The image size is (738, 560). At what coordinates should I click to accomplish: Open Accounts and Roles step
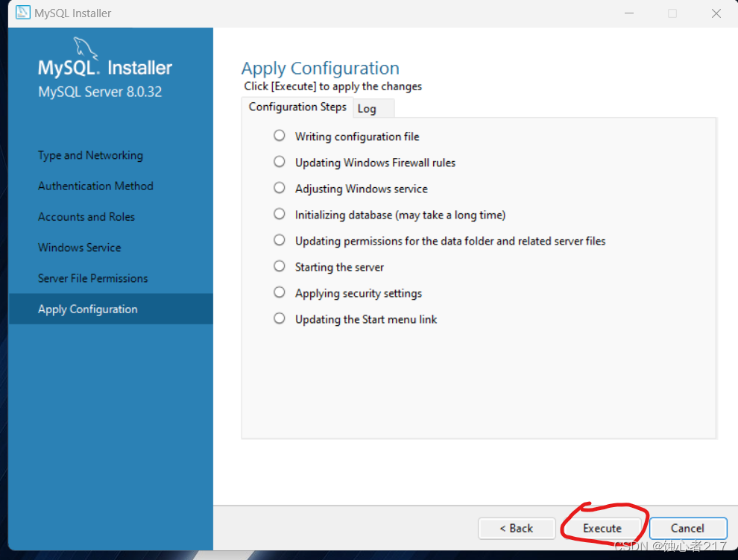click(x=86, y=217)
